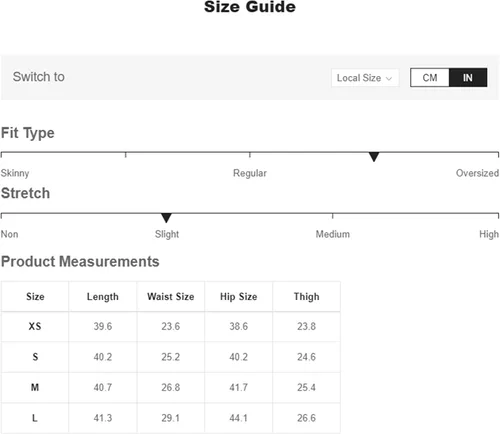Viewport: 500px width, 434px height.
Task: Click the Fit Type heading
Action: [28, 133]
